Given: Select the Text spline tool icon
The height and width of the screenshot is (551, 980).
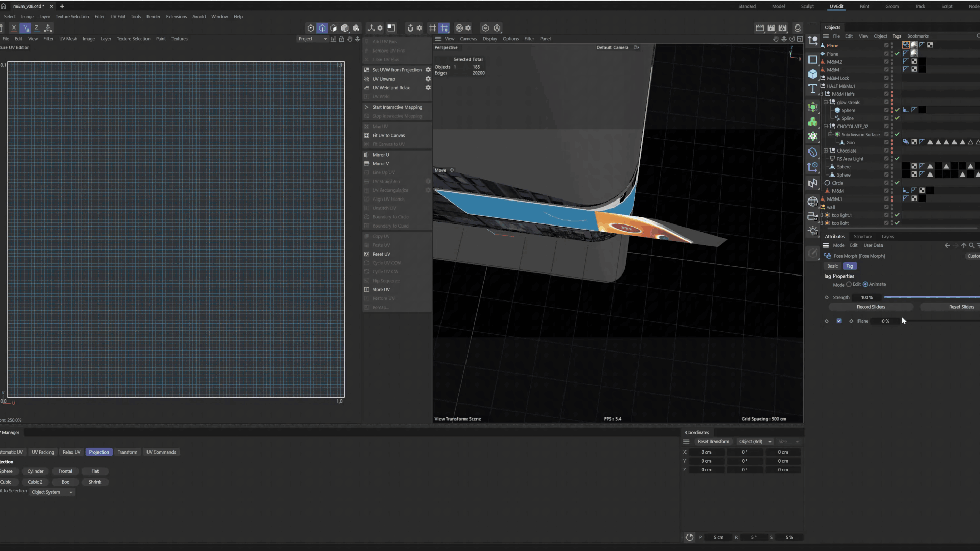Looking at the screenshot, I should point(813,89).
